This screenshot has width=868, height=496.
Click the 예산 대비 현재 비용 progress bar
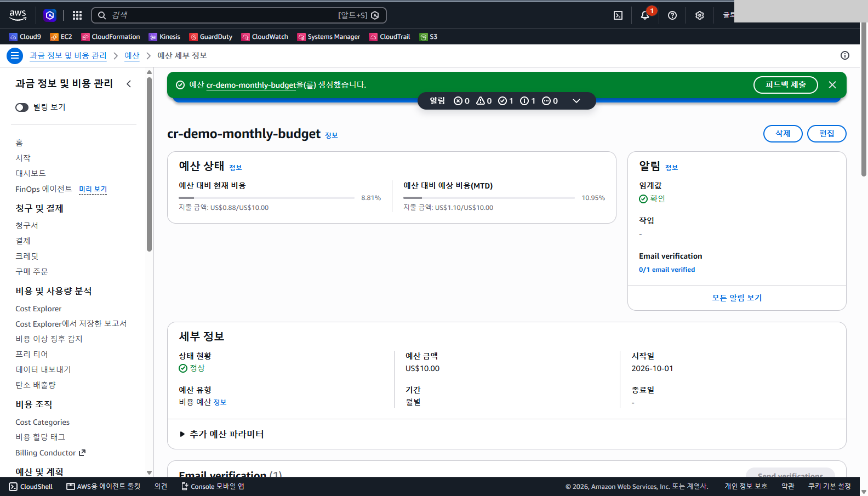point(266,198)
